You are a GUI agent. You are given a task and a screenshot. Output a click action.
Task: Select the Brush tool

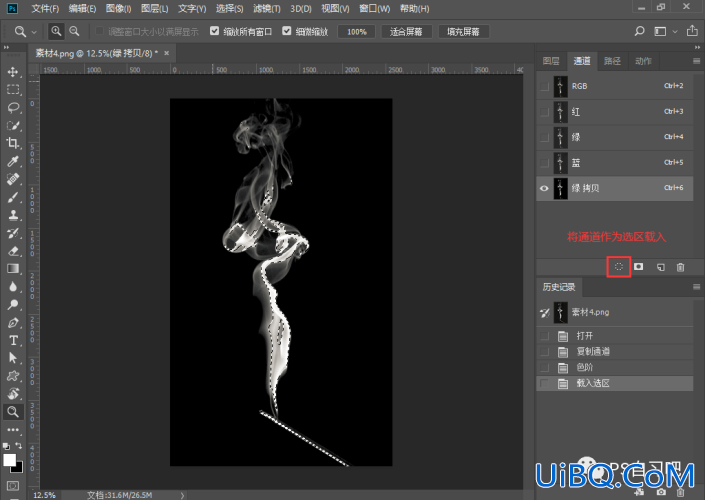click(x=13, y=197)
